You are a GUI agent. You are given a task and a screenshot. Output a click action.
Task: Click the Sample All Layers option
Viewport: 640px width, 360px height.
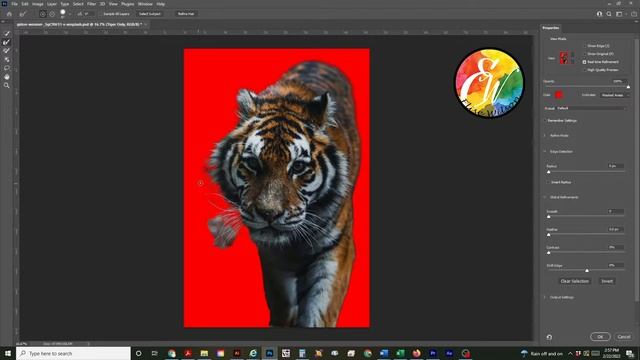click(116, 14)
